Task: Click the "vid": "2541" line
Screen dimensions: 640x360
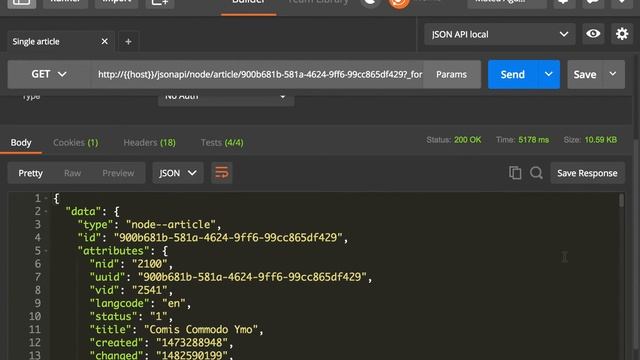Action: [x=131, y=290]
